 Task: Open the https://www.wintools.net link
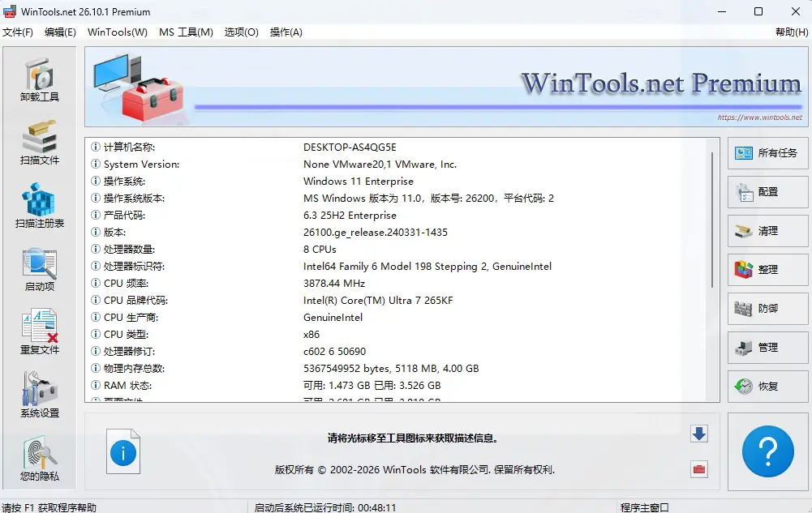click(760, 118)
